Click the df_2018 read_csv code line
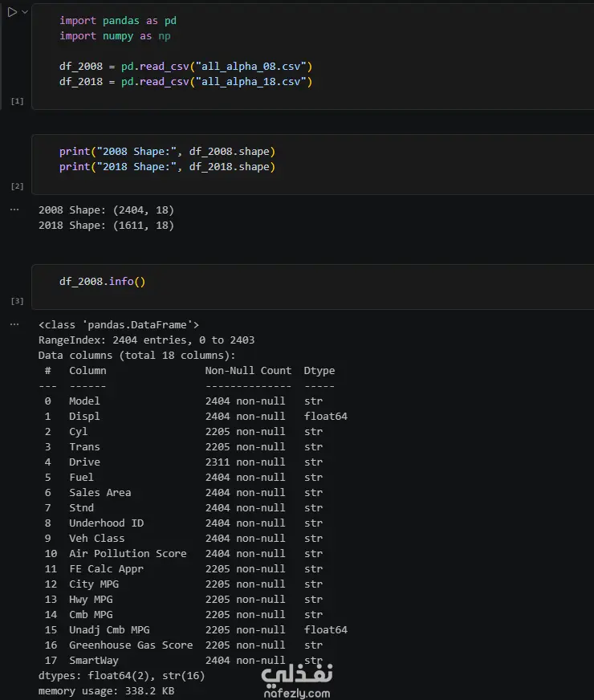 point(185,82)
